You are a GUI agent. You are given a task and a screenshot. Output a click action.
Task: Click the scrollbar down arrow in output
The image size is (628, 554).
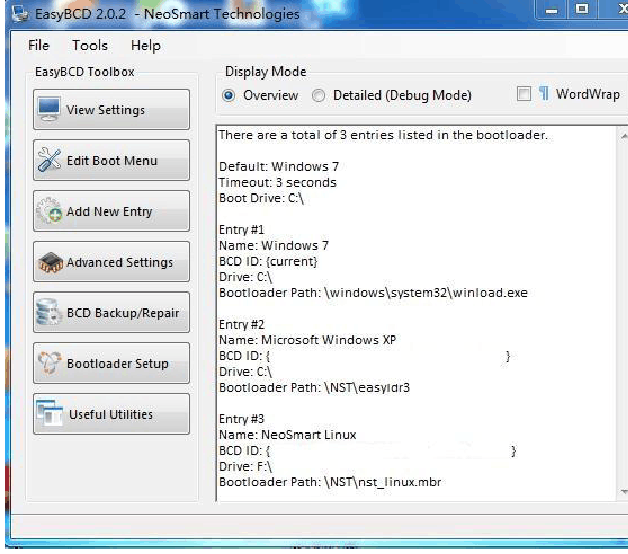tap(623, 492)
